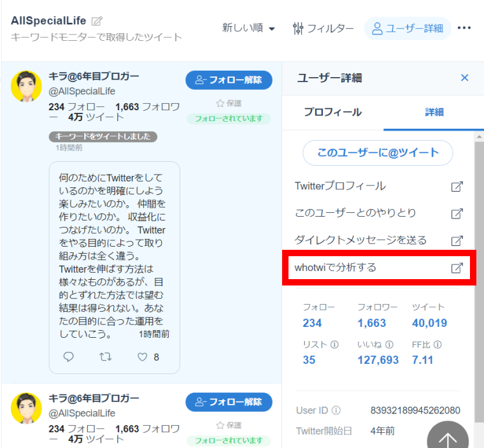Open the フィルター filter options
Viewport: 484px width, 448px height.
(x=323, y=28)
